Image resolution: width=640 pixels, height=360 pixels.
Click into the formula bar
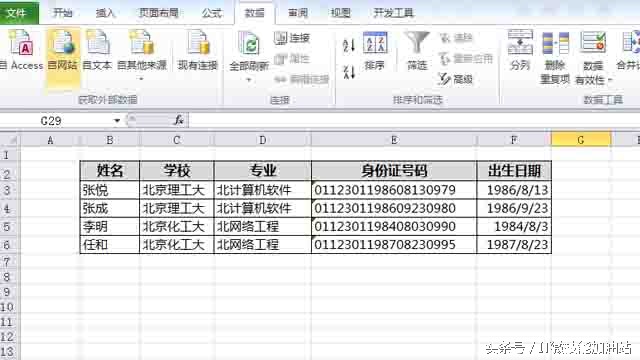(x=414, y=120)
